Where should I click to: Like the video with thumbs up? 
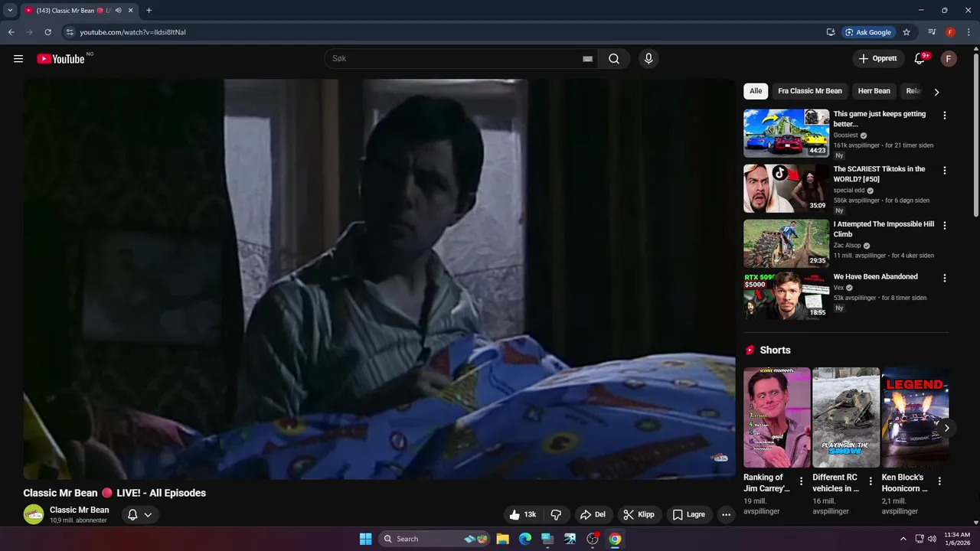(524, 514)
